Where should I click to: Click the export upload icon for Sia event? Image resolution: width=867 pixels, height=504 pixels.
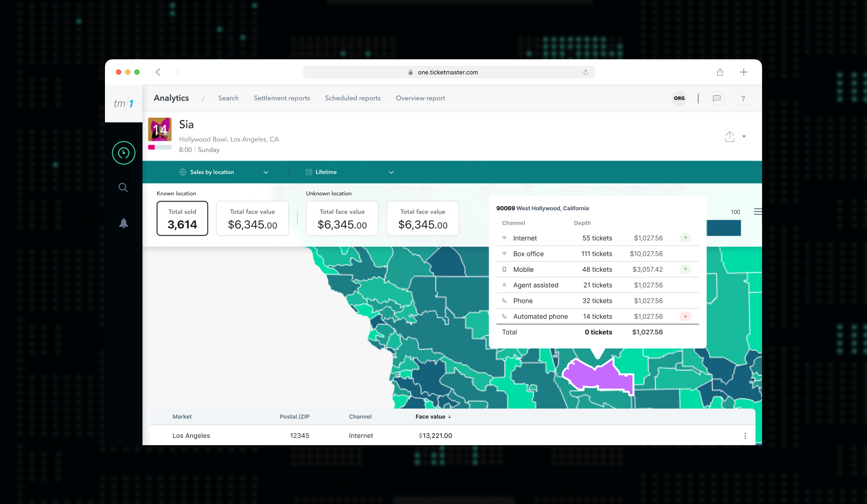[730, 136]
